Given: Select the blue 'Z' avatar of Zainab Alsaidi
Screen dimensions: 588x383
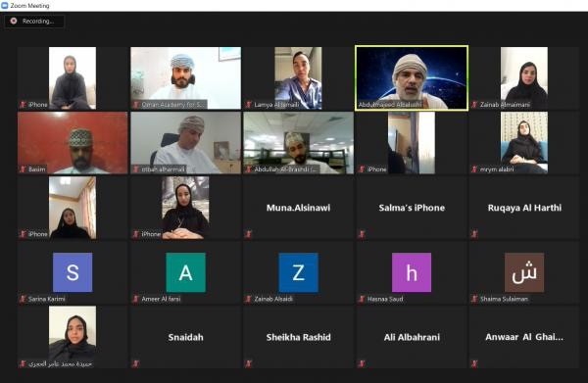Looking at the screenshot, I should (299, 272).
